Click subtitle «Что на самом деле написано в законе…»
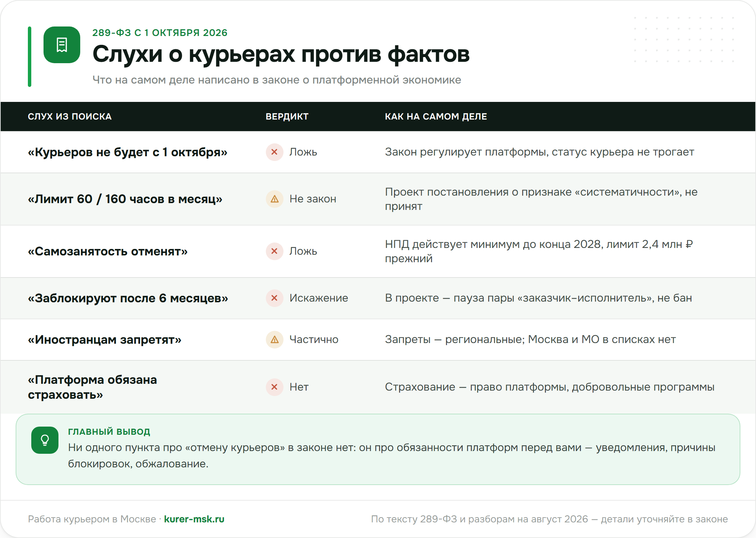Screen dimensions: 756x538 277,80
